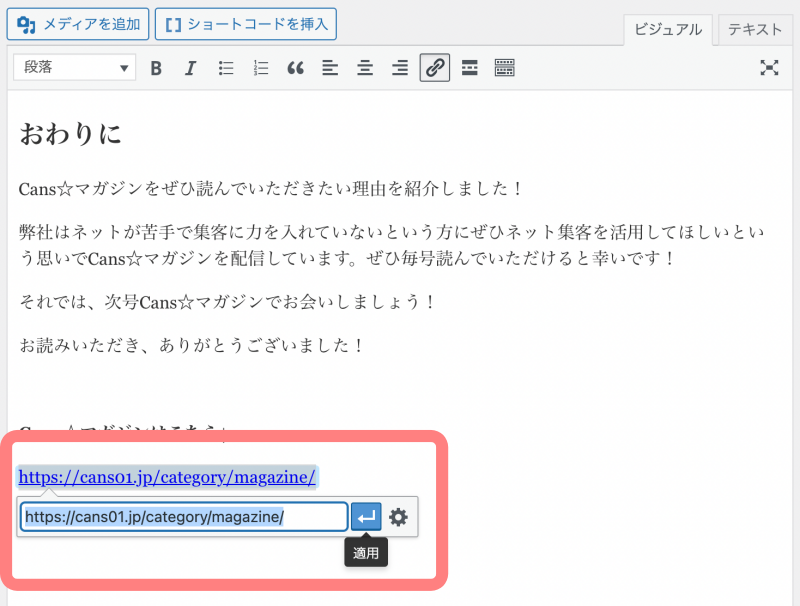Toggle the extra toolbar row
The height and width of the screenshot is (606, 800).
504,68
